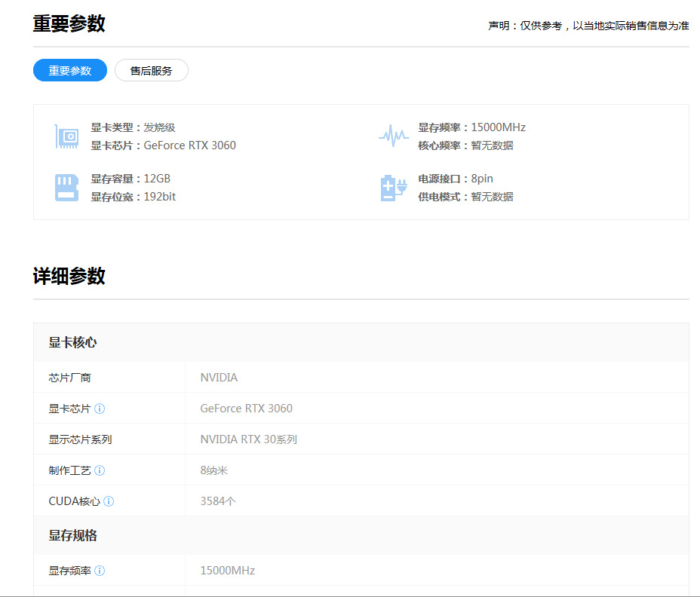Click the GeForce RTX 3060 value in table

coord(246,409)
